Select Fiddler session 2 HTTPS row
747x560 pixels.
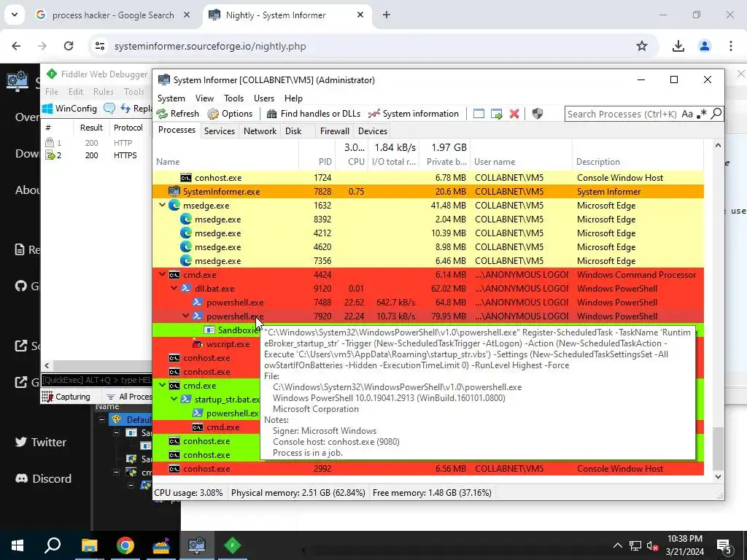click(x=97, y=155)
